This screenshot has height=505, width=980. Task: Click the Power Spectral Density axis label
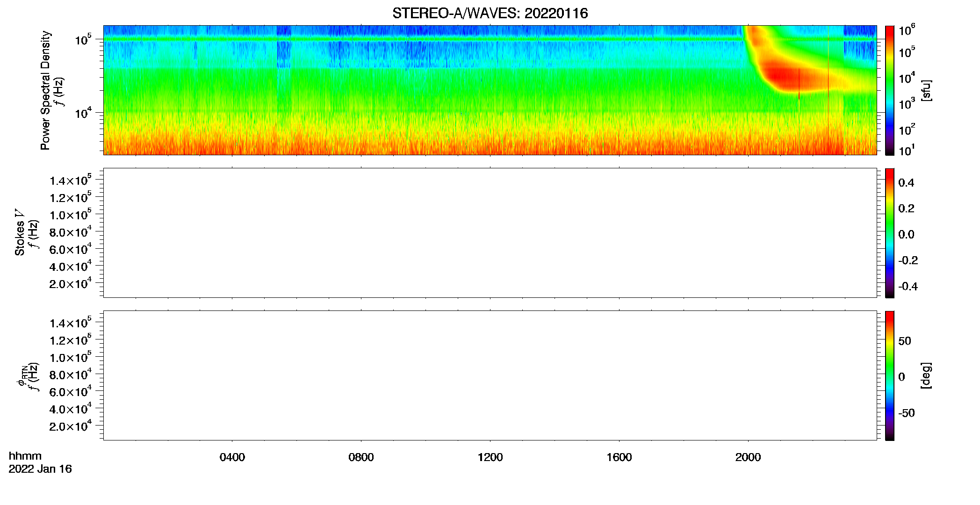(45, 90)
